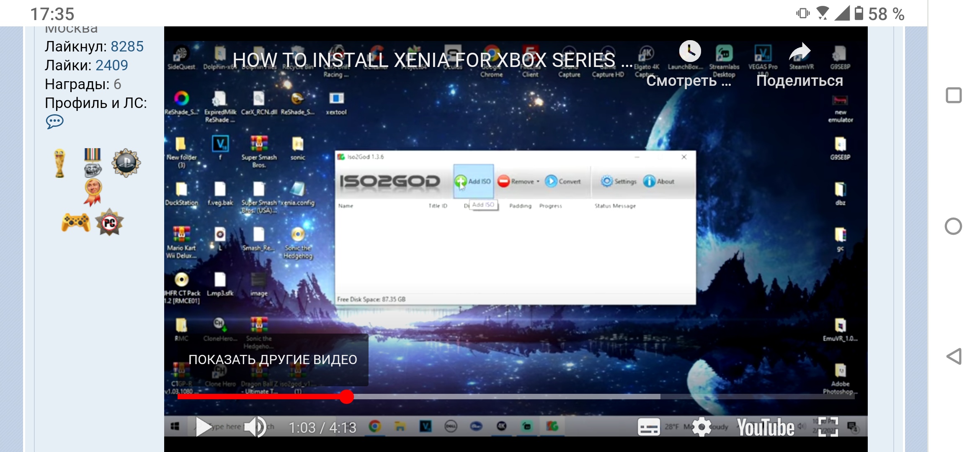Click 'ПОКАЗАТЬ ДРУГИЕ ВИДЕО' overlay
The width and height of the screenshot is (980, 452).
[x=273, y=360]
